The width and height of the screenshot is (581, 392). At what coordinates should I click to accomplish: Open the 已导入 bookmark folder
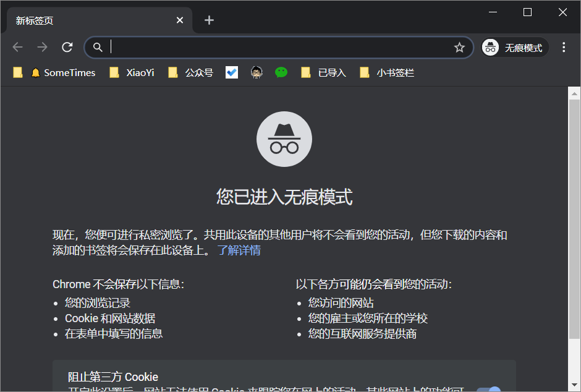(x=323, y=72)
